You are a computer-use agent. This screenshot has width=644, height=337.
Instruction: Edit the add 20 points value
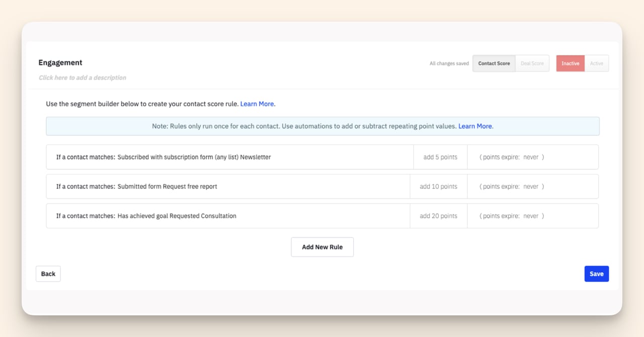439,216
